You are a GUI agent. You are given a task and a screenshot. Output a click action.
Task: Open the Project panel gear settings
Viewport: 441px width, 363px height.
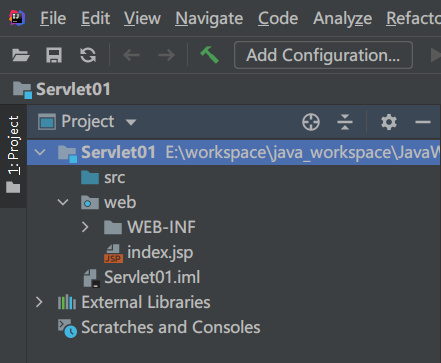tap(389, 122)
